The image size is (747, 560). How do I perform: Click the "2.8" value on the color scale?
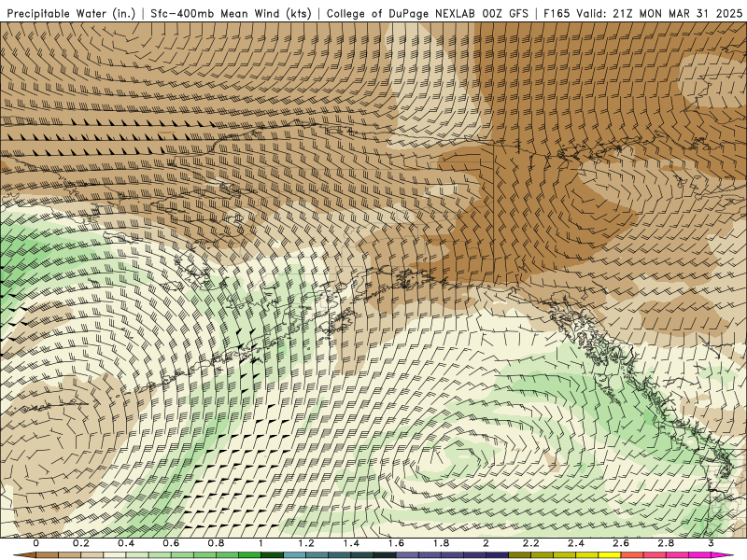tap(666, 543)
